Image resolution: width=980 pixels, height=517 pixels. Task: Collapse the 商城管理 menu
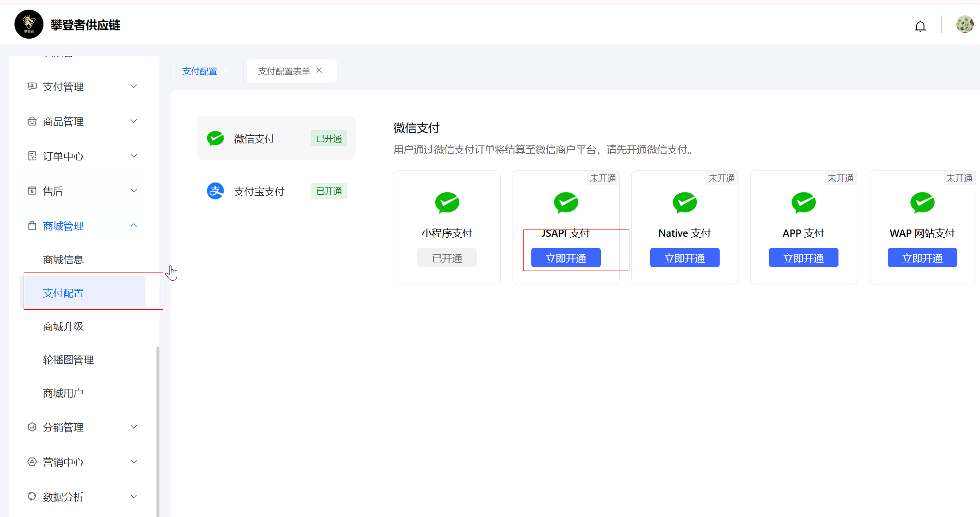coord(82,226)
